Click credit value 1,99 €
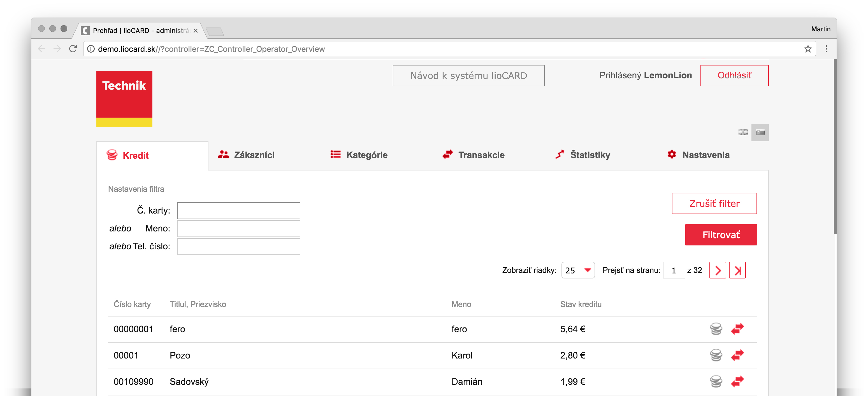 pyautogui.click(x=572, y=381)
